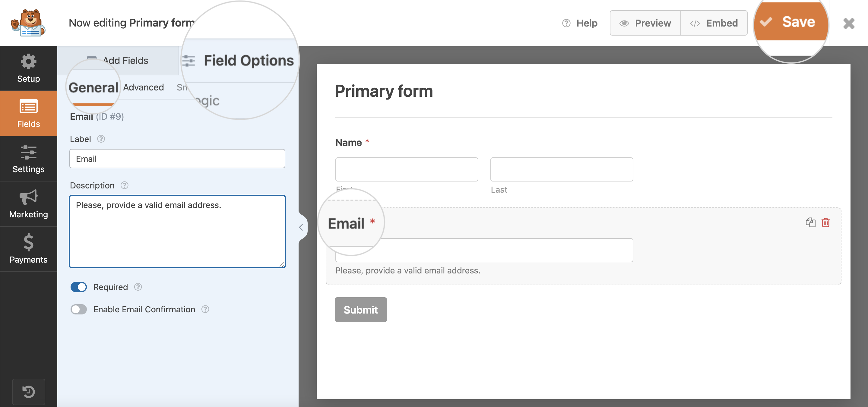Show help tooltip for Required
Screen dimensions: 868x407
(x=138, y=287)
